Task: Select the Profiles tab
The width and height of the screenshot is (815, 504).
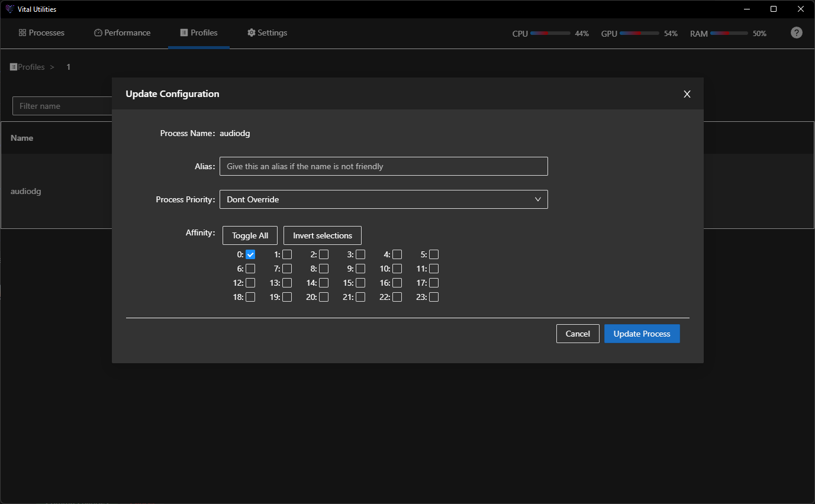Action: (x=199, y=33)
